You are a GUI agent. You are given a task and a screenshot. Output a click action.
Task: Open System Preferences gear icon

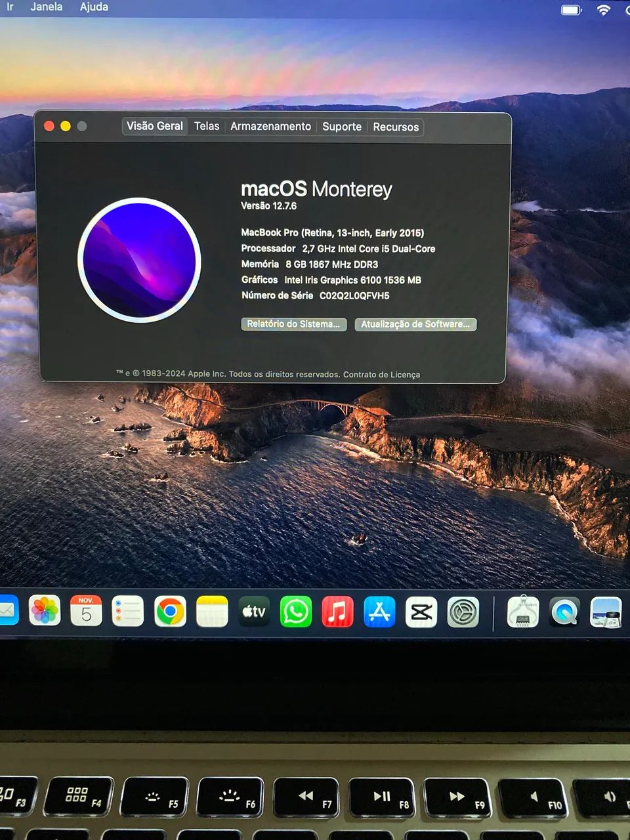pyautogui.click(x=463, y=612)
